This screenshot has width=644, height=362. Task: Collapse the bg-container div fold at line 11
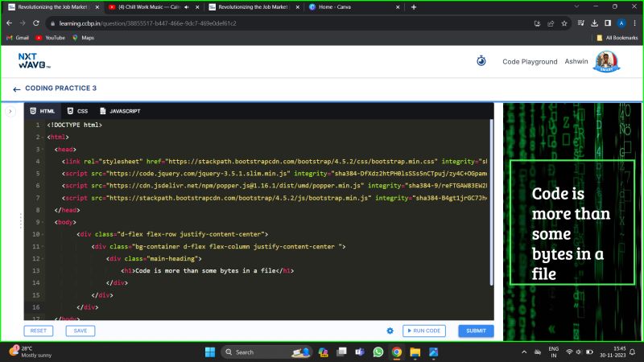43,247
